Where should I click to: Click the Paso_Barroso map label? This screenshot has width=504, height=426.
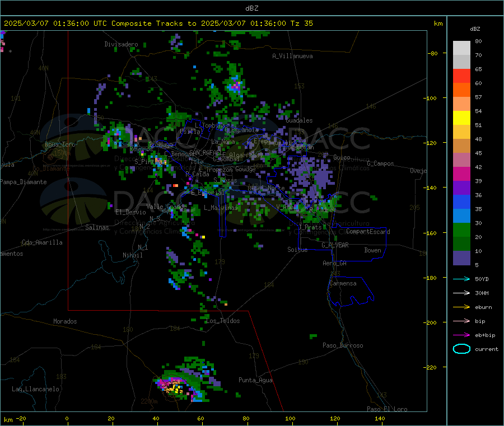(x=343, y=345)
